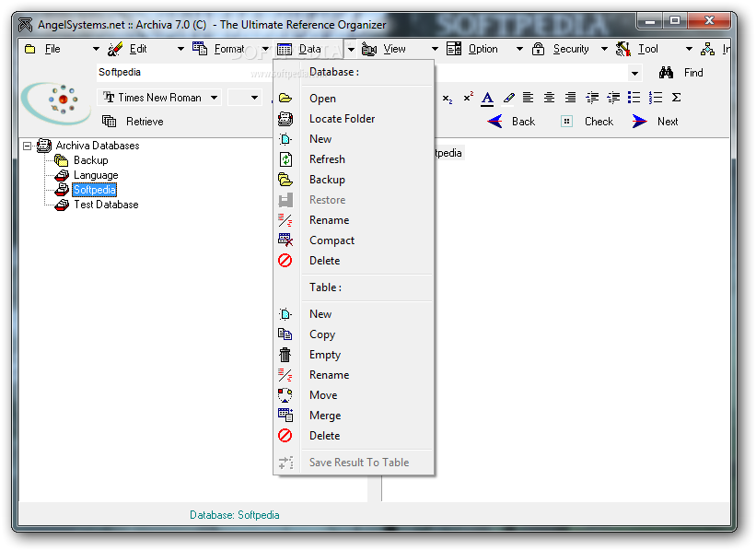Click the Merge table icon
Screen dimensions: 756x551
coord(285,415)
